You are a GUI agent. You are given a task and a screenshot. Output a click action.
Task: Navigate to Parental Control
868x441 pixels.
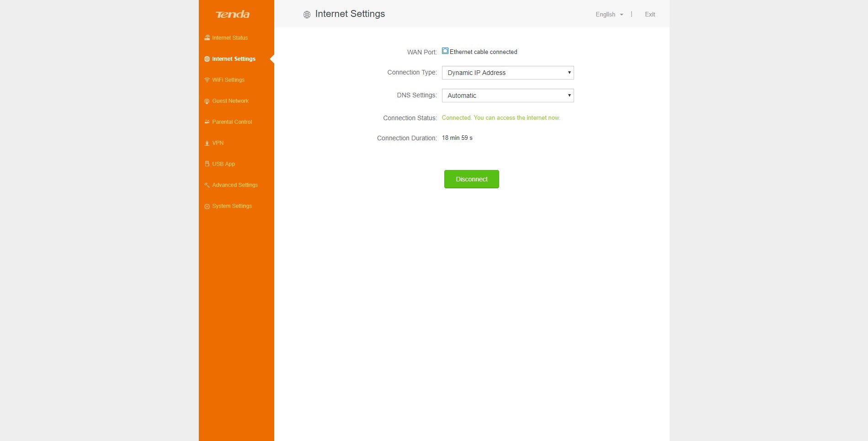[x=232, y=122]
